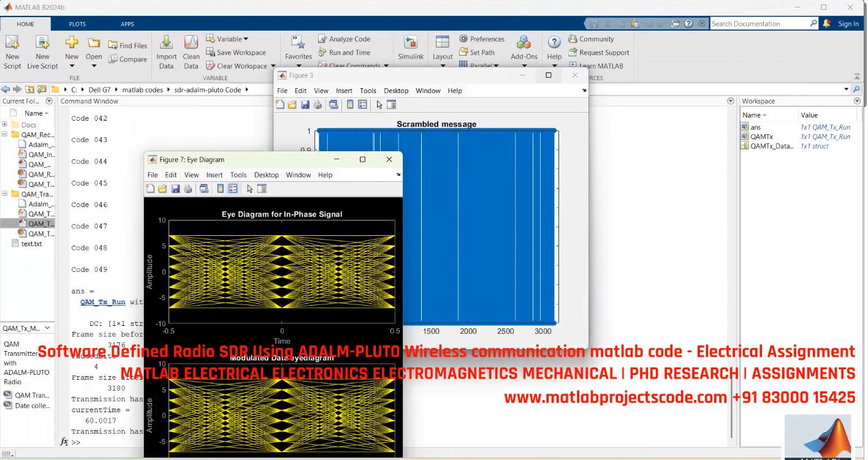
Task: Click the QAM_Tx_Run link in Command Window
Action: (x=101, y=301)
